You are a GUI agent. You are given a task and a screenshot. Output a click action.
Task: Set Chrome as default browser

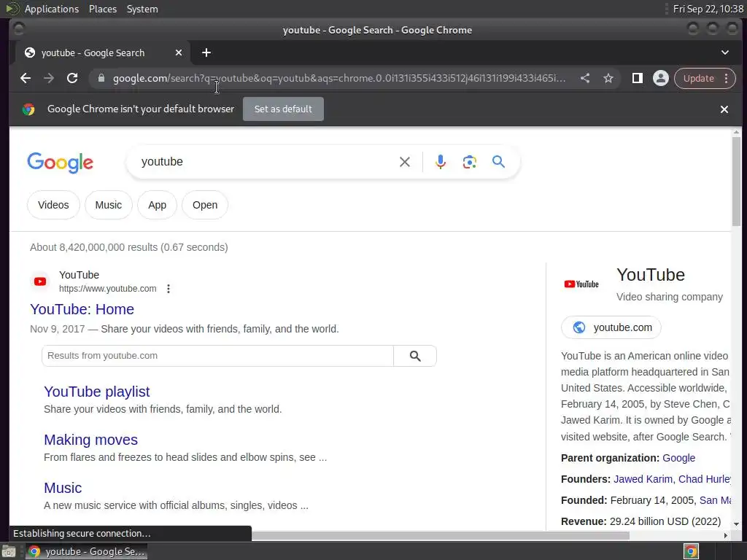click(x=283, y=109)
